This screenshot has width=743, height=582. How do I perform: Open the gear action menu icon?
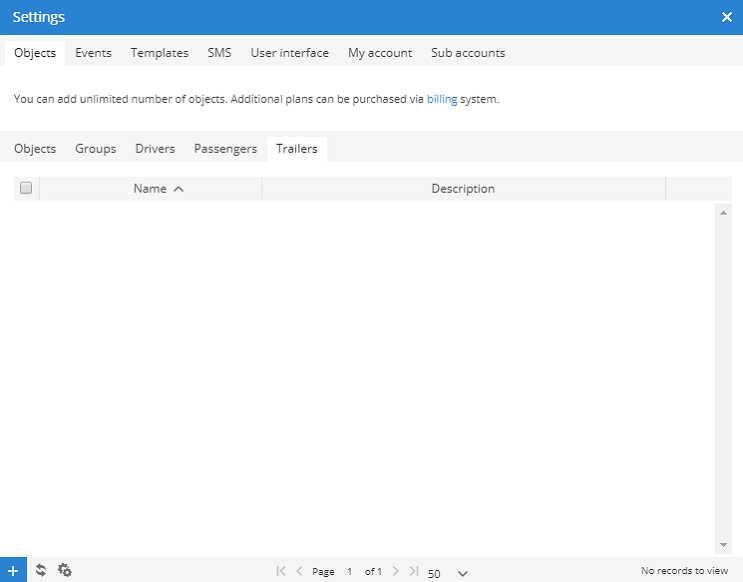[x=65, y=570]
